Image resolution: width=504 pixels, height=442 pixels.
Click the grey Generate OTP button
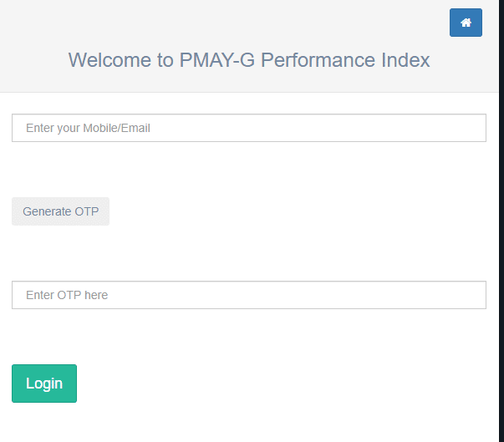tap(60, 211)
